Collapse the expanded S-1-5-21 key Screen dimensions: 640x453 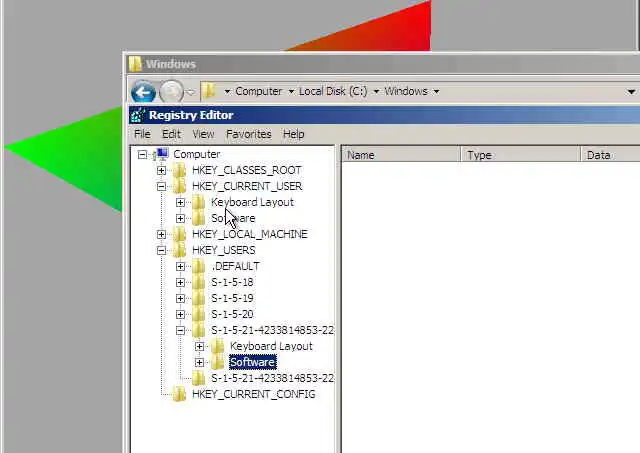pyautogui.click(x=180, y=331)
